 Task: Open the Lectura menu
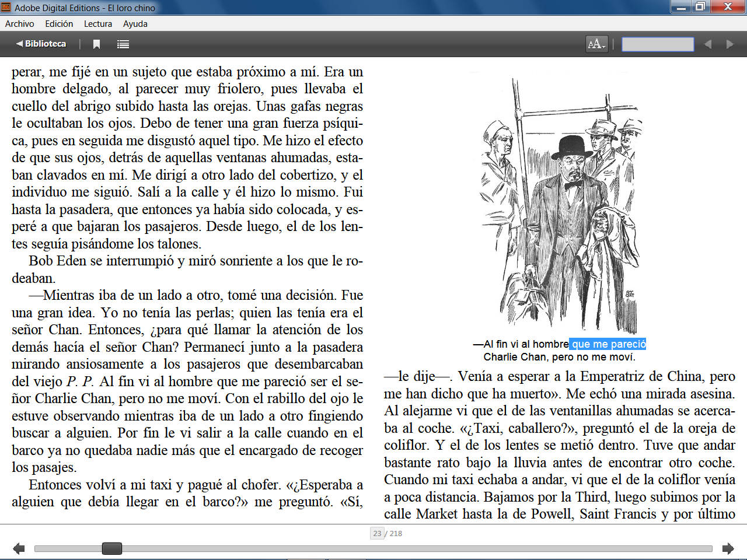(x=98, y=24)
